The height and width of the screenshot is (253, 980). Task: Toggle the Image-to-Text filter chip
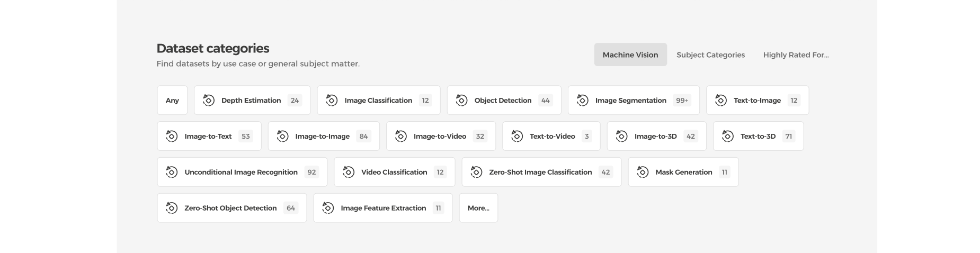point(208,136)
